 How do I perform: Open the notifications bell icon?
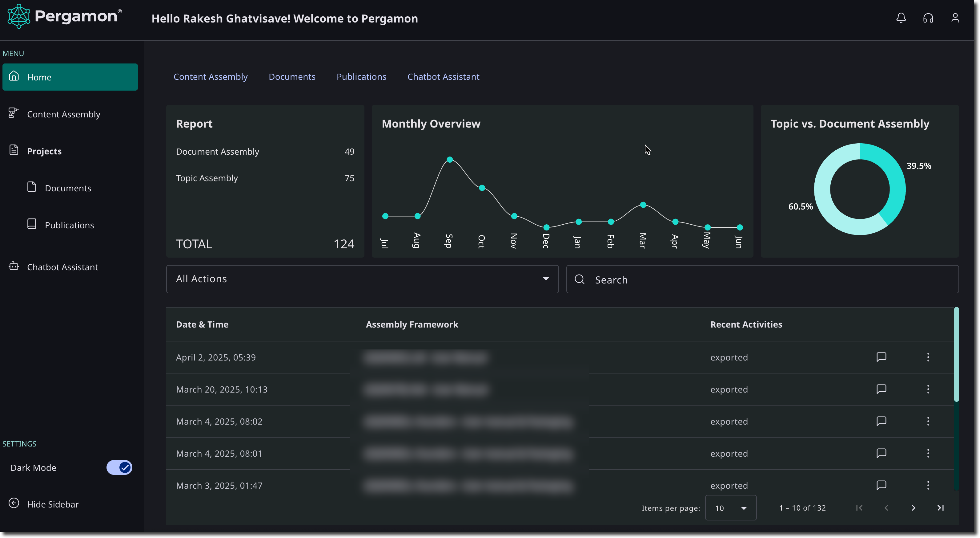[x=901, y=18]
